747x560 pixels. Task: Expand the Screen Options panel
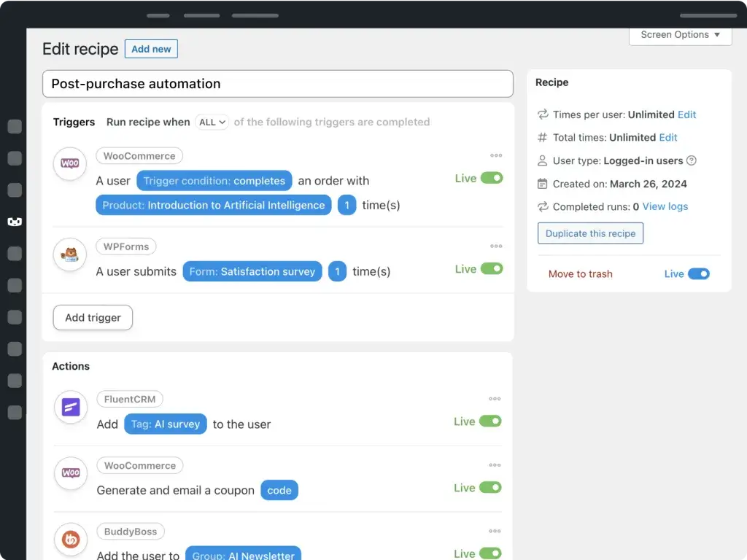pyautogui.click(x=680, y=35)
